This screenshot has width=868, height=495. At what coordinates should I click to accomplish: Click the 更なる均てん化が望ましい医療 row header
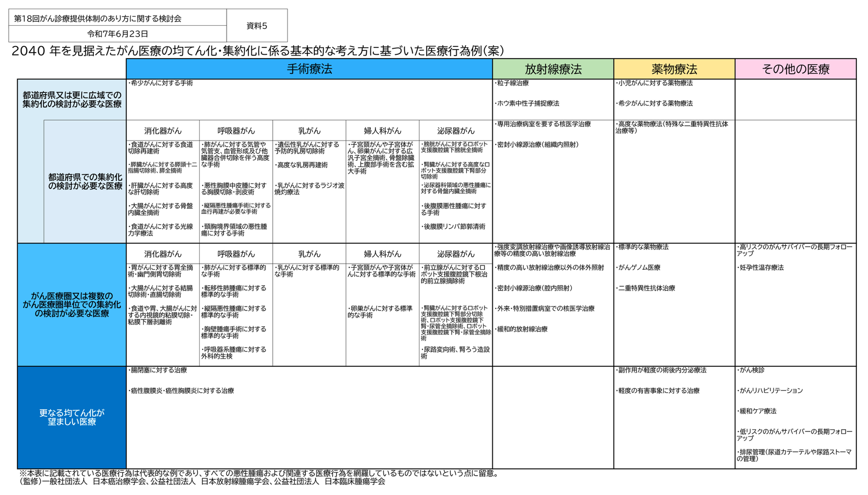tap(72, 417)
